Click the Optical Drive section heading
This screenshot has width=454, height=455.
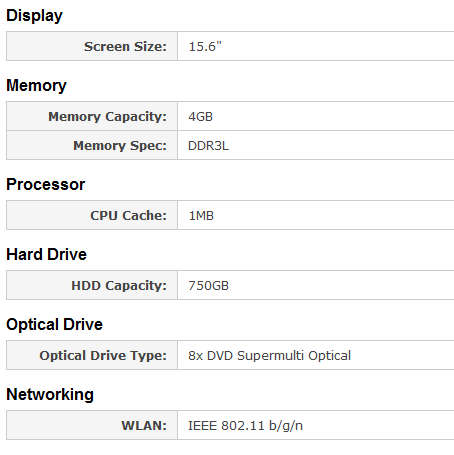point(55,324)
